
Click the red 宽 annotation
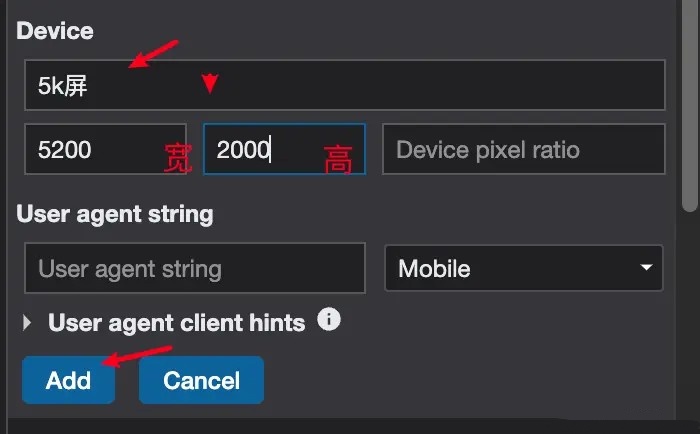[x=178, y=158]
